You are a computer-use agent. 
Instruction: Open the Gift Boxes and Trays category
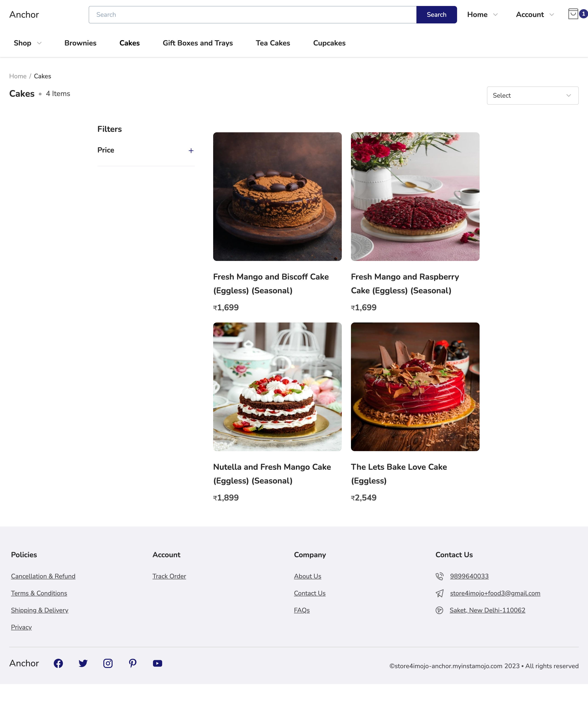tap(198, 43)
